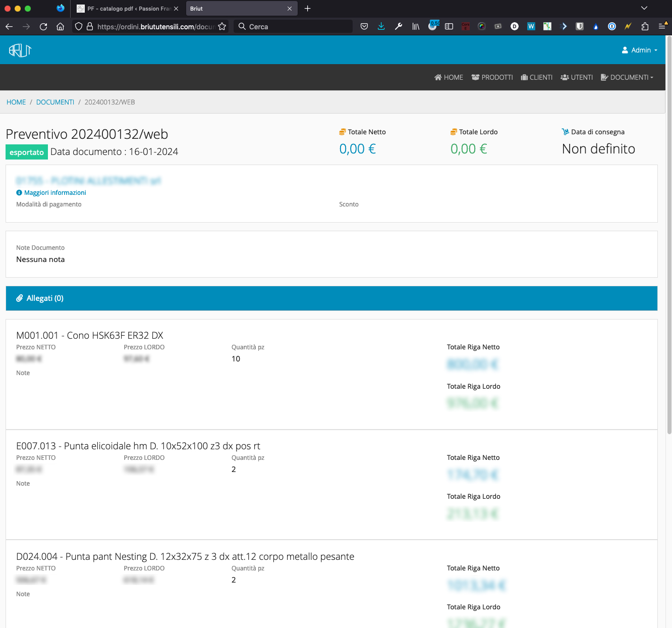This screenshot has height=628, width=672.
Task: Open the Firefox View icon
Action: pyautogui.click(x=61, y=8)
